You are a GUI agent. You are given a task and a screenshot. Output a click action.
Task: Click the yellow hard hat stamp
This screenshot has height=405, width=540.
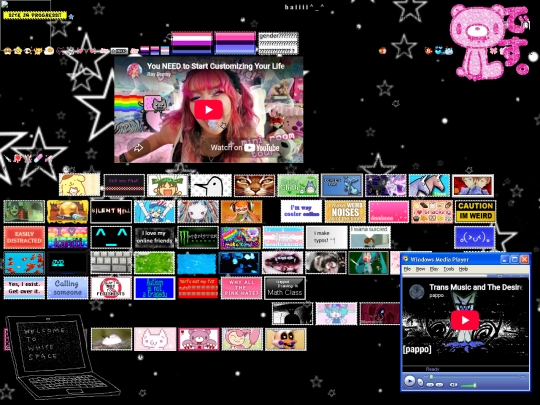(68, 211)
